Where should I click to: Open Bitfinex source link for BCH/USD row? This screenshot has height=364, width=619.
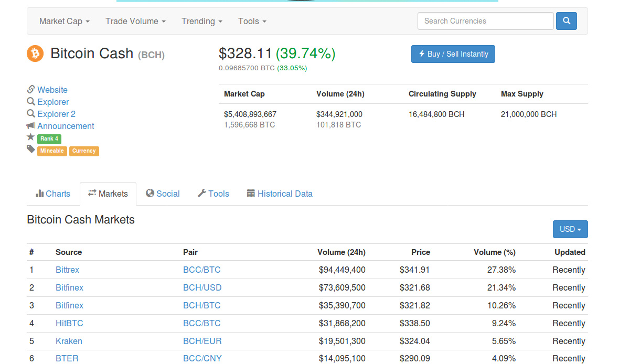69,288
